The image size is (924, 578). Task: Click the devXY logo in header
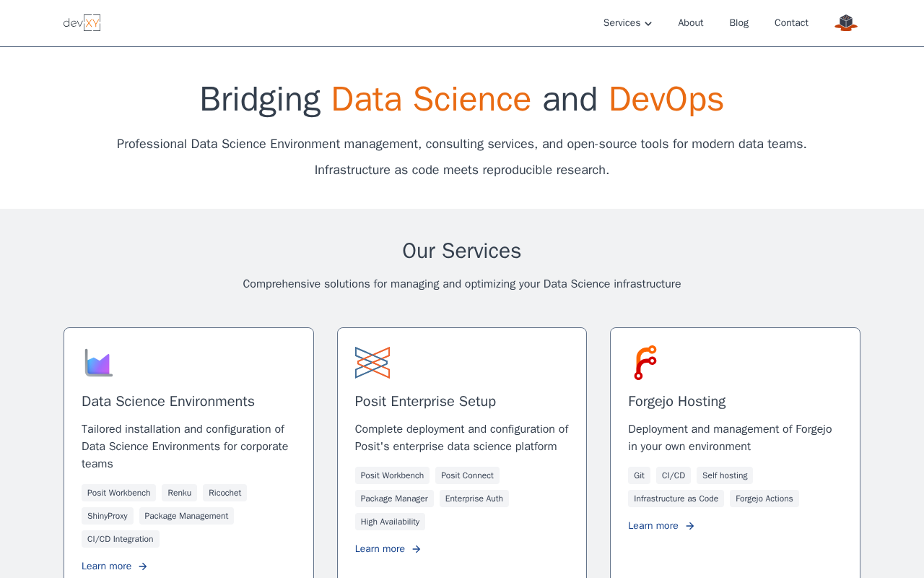tap(82, 23)
